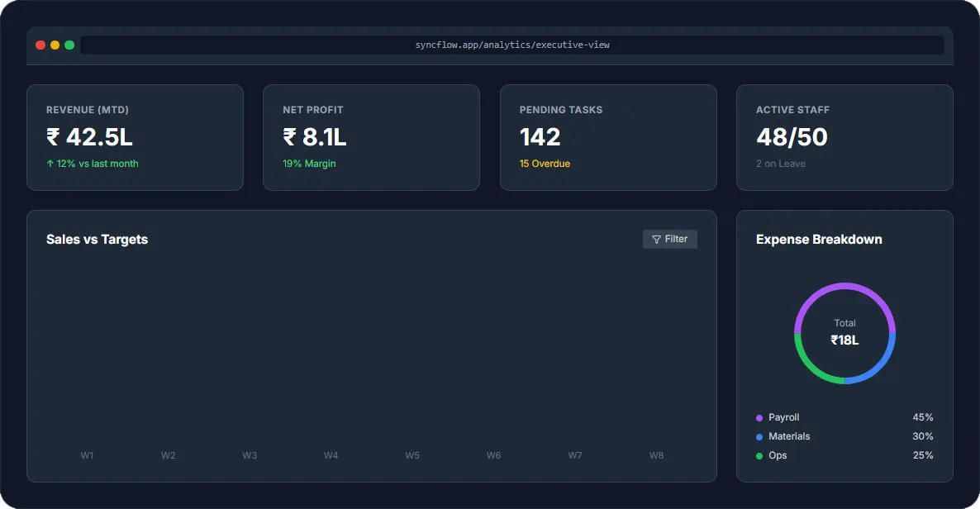Click the 15 Overdue link
This screenshot has height=509, width=980.
pyautogui.click(x=545, y=164)
